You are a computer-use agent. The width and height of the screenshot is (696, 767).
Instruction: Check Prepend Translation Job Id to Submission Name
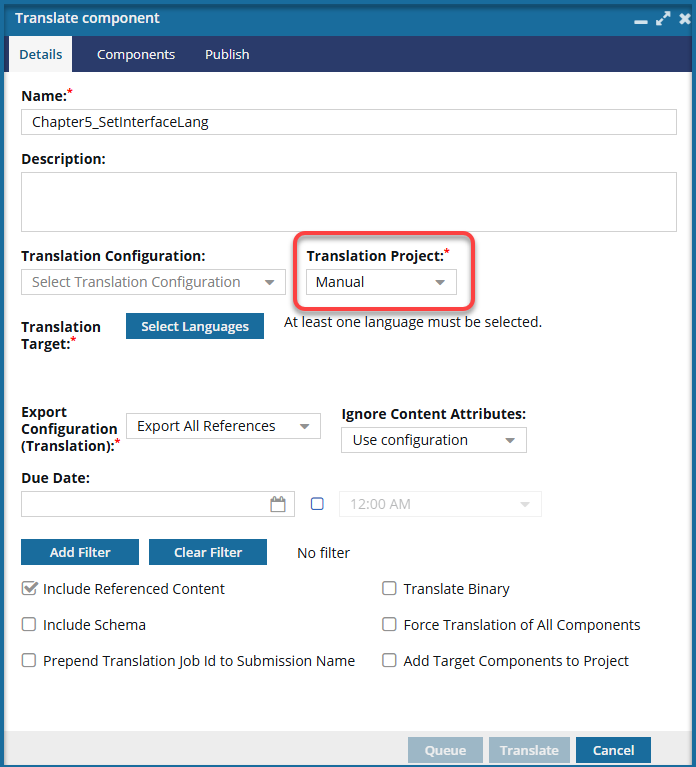click(x=29, y=661)
